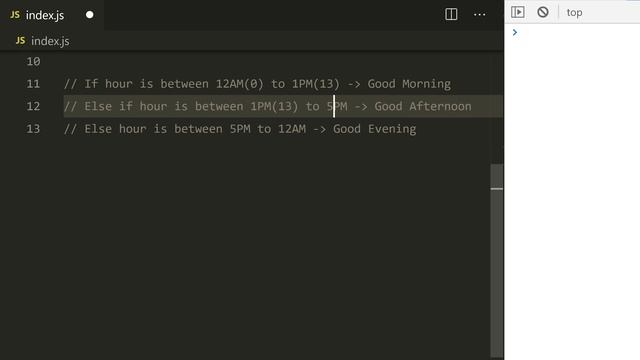Click line number 12 in the gutter
Viewport: 640px width, 360px height.
[x=33, y=106]
